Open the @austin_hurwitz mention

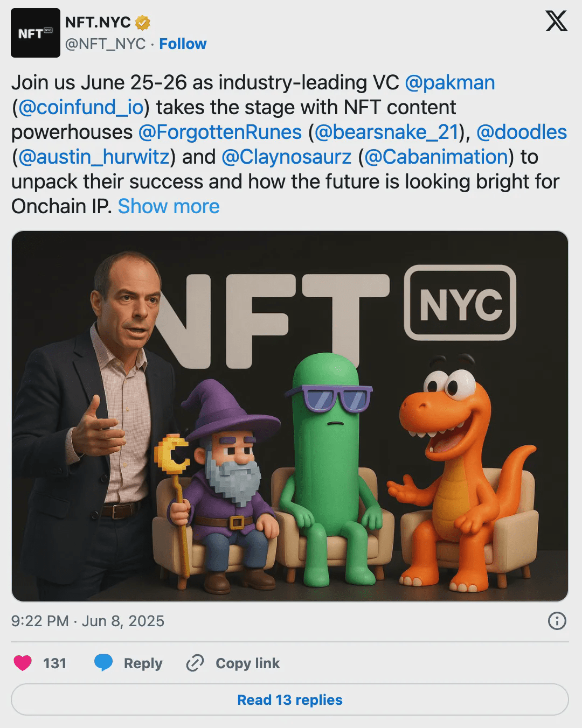pyautogui.click(x=94, y=157)
